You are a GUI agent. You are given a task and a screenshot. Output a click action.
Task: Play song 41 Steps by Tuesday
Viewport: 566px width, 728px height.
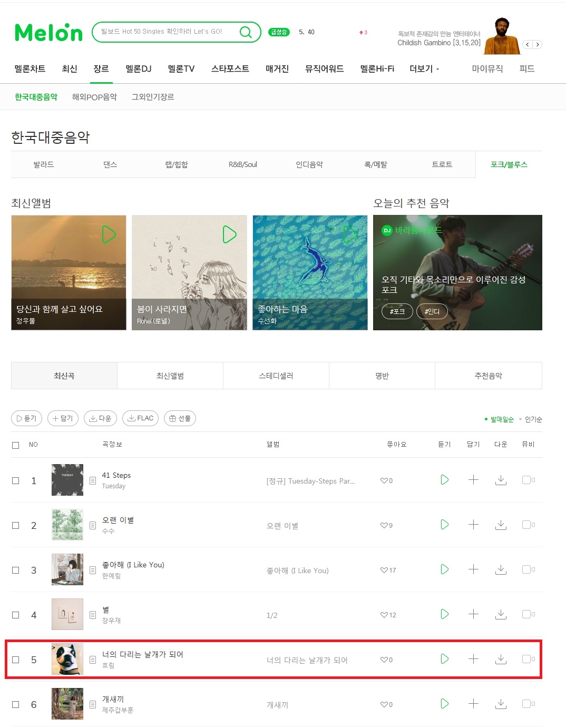click(445, 480)
